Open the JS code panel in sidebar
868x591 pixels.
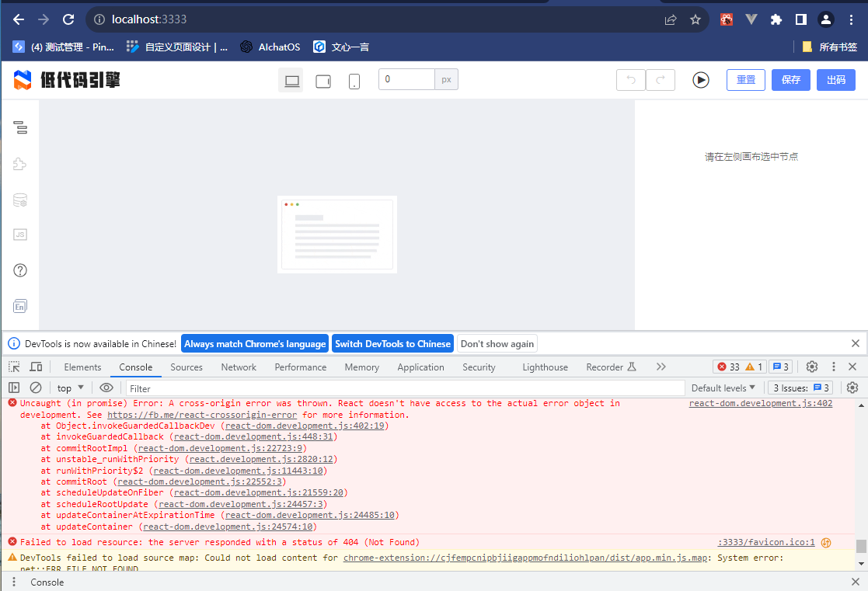20,234
